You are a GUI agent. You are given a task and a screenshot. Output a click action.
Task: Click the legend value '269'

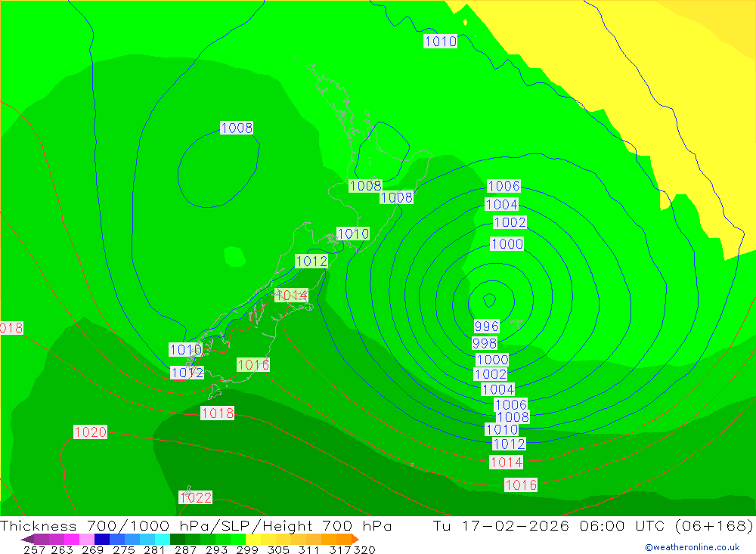(x=92, y=549)
